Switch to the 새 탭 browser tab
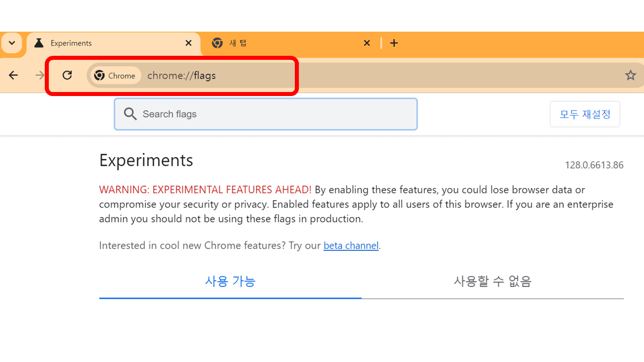This screenshot has width=644, height=362. click(291, 43)
